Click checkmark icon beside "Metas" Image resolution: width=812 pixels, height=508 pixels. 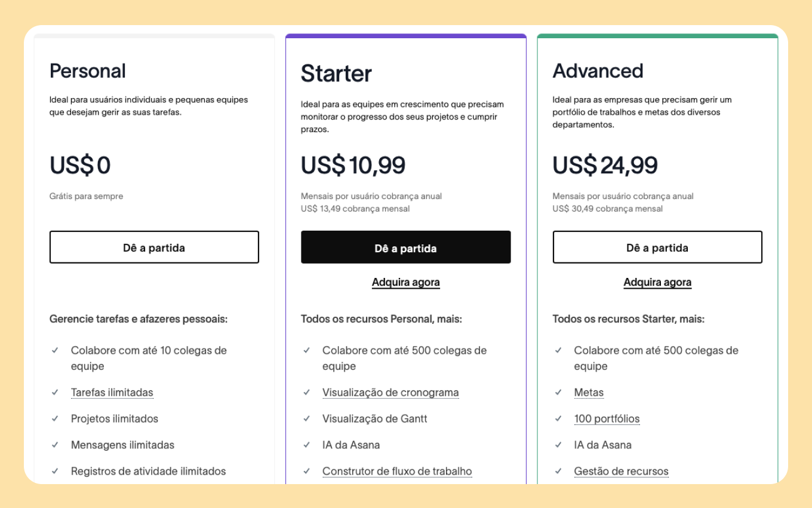point(558,393)
